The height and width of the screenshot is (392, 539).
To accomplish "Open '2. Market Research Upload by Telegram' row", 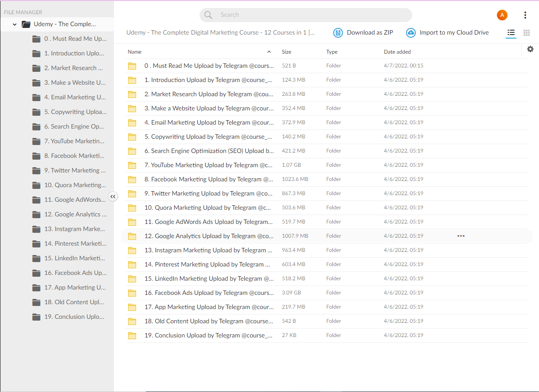I will 327,94.
